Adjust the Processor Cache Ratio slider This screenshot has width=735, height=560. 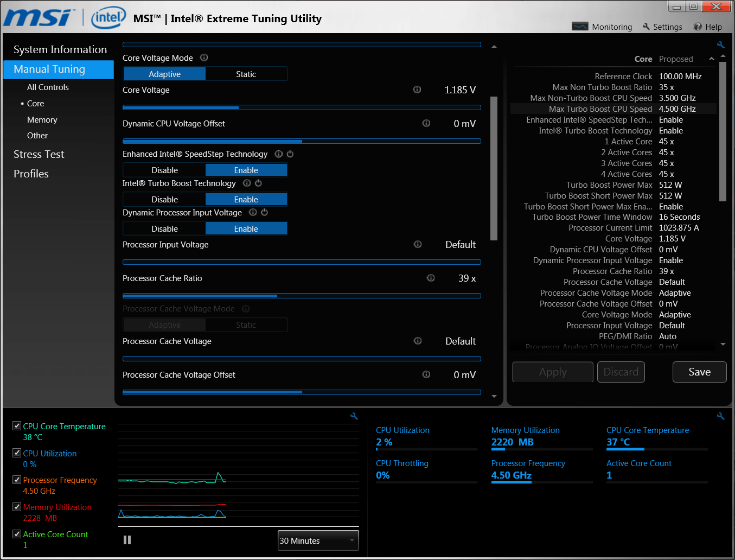pos(302,296)
